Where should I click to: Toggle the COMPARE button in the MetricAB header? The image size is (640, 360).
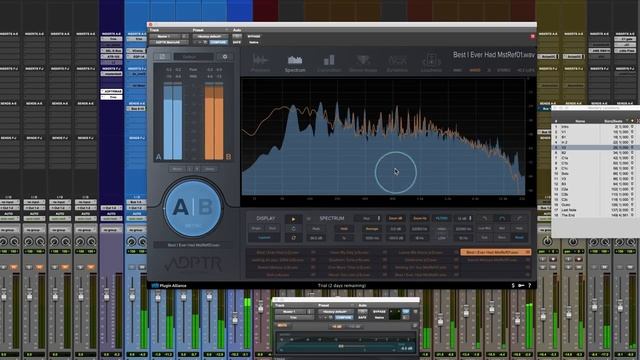(x=218, y=42)
